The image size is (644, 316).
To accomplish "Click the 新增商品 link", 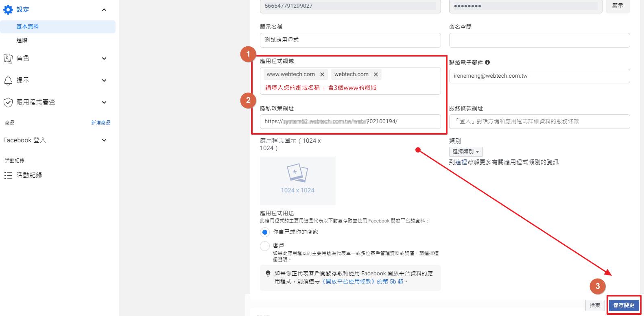I will pos(100,122).
